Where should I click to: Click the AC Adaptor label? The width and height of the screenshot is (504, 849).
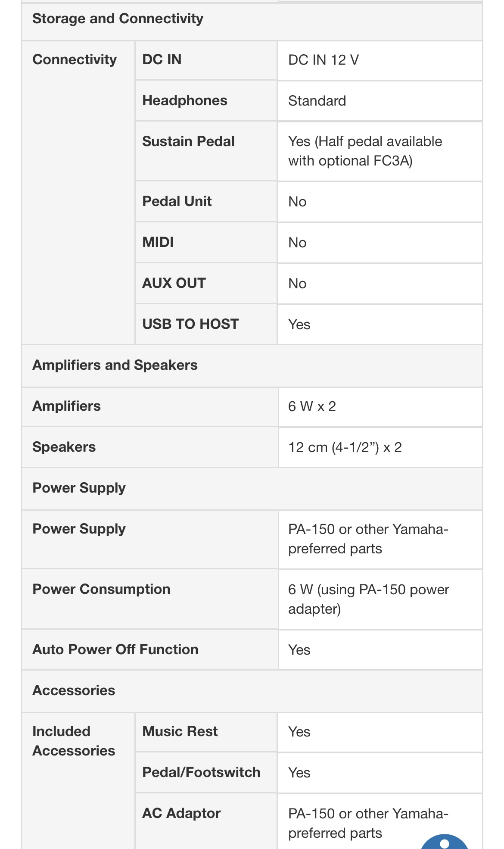(x=181, y=813)
